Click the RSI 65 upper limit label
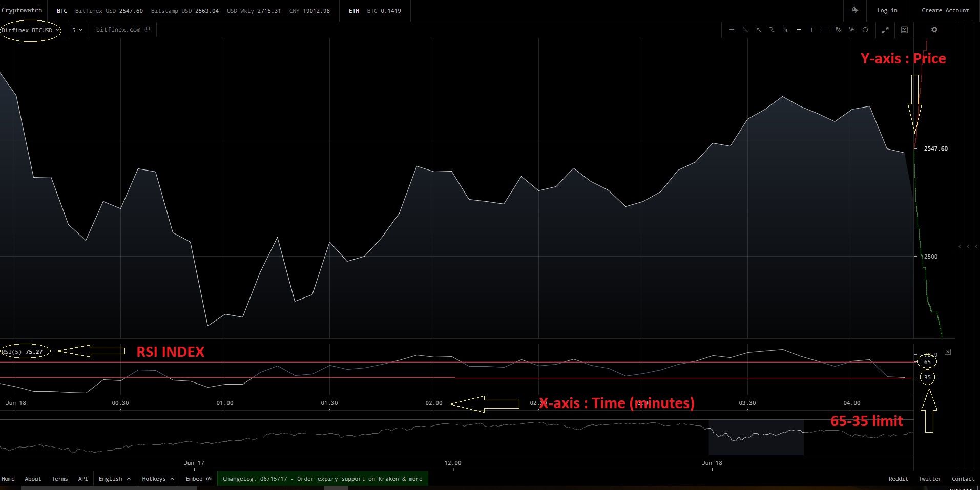This screenshot has width=980, height=490. (927, 362)
